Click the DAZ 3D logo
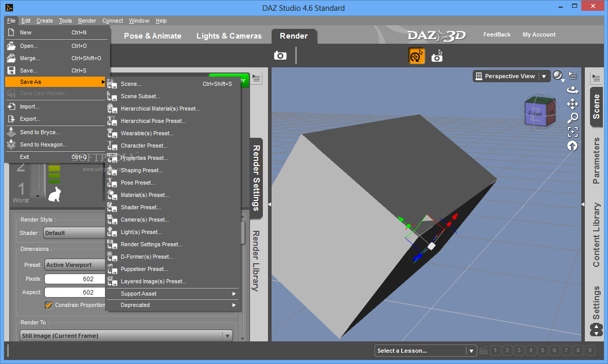Screen dimensions: 608x364 437,35
